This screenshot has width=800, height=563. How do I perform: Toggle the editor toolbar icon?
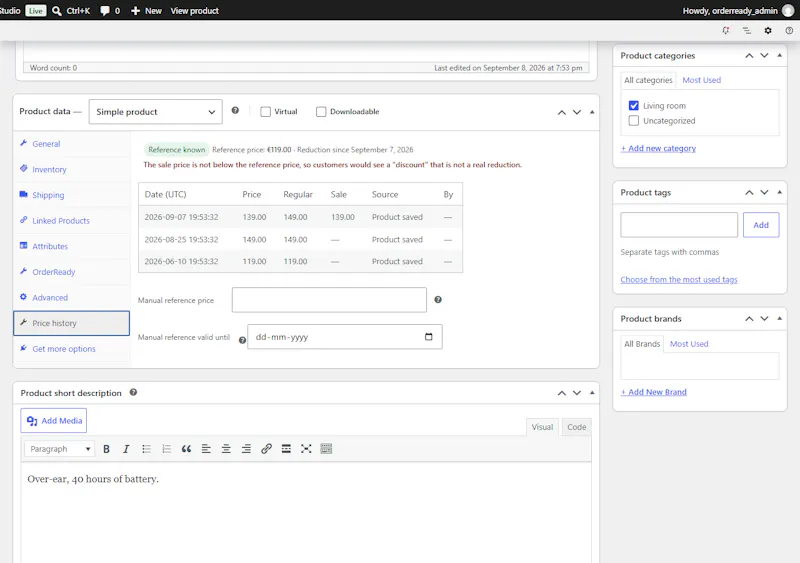(326, 449)
